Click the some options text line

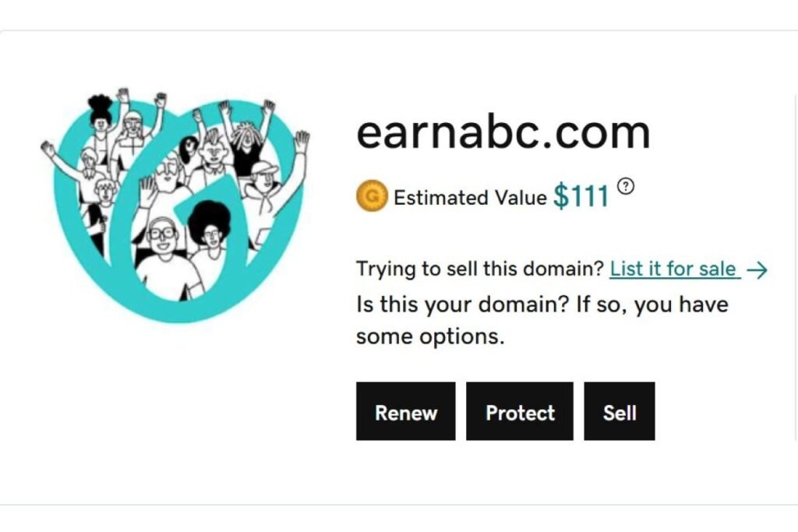(x=430, y=336)
